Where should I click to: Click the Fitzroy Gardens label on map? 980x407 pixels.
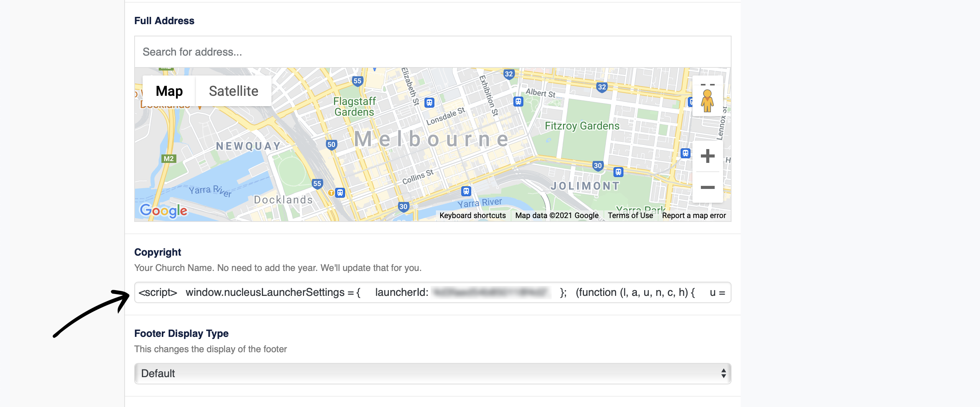point(582,126)
